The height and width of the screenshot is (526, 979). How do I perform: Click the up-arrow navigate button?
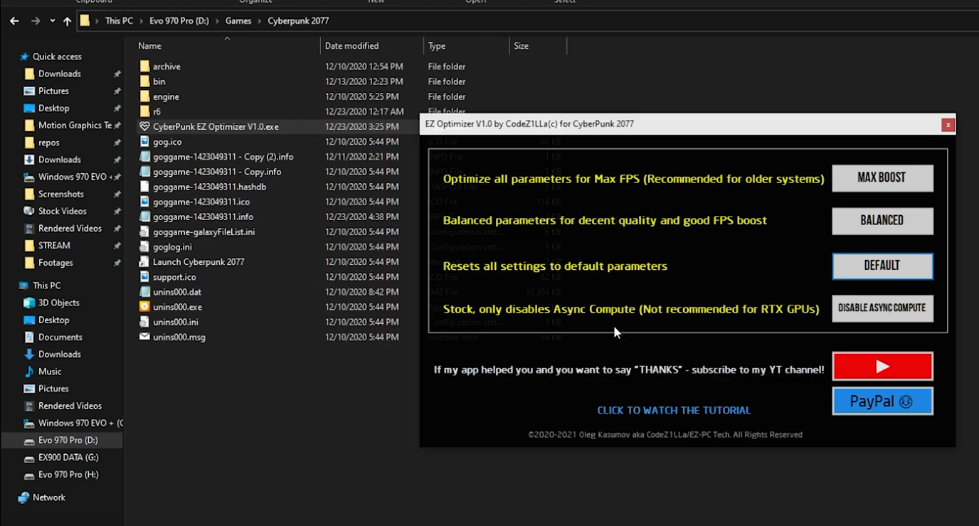[x=67, y=21]
